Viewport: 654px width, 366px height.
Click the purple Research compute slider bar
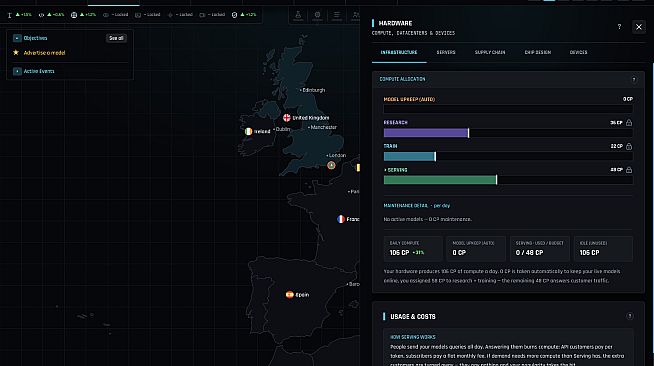pos(426,133)
